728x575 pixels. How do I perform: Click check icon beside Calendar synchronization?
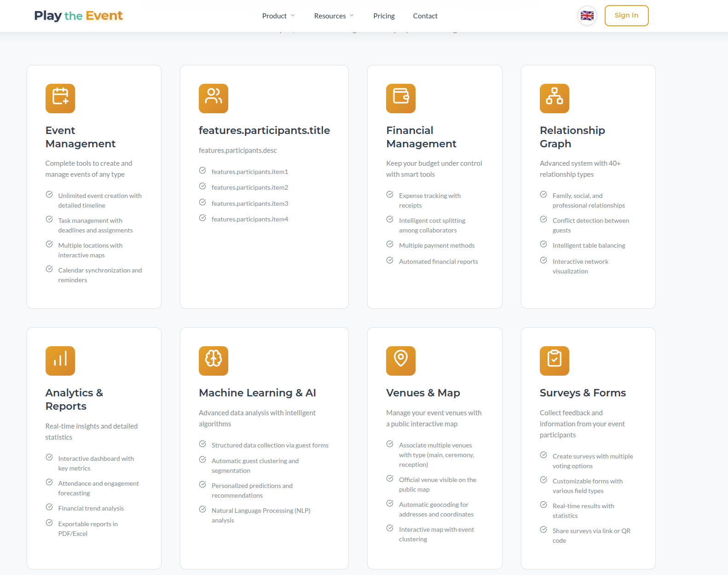click(49, 269)
